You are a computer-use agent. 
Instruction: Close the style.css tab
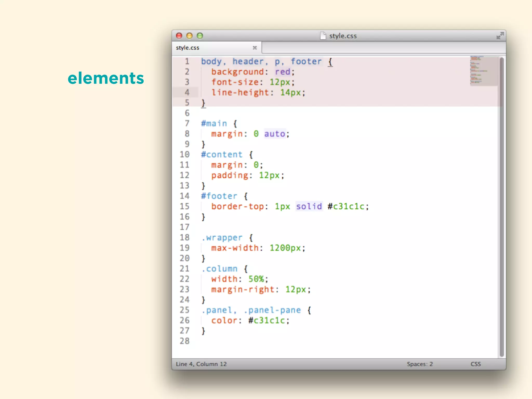(x=255, y=48)
